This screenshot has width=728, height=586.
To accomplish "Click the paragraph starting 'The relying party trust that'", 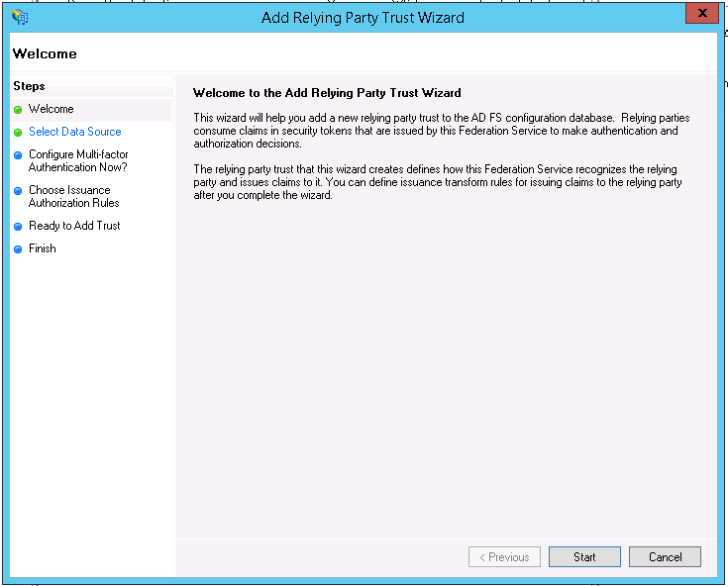I will coord(438,182).
